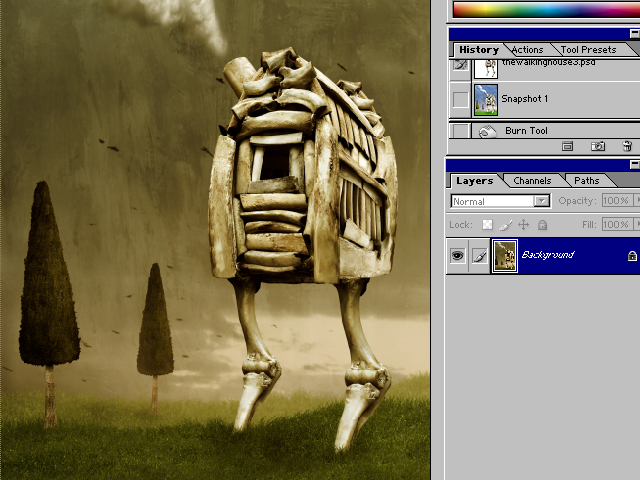Switch to the Channels tab
This screenshot has width=640, height=480.
click(x=532, y=181)
